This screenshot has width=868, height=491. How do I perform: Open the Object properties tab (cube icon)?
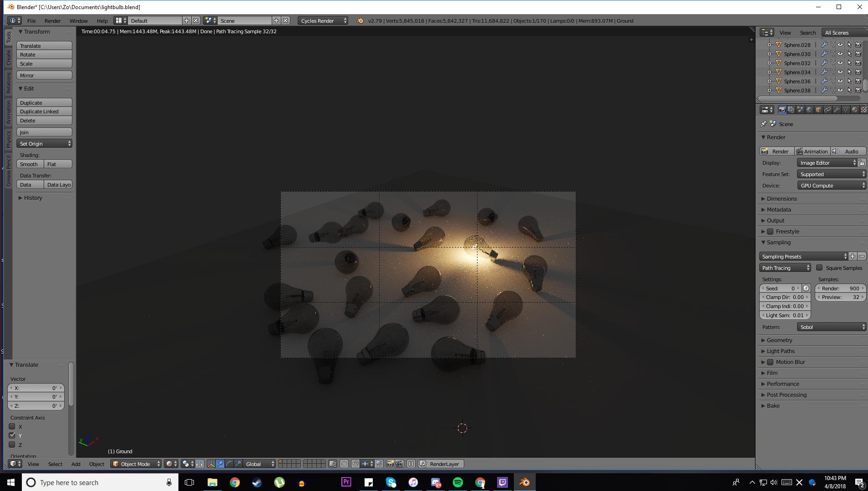click(818, 110)
